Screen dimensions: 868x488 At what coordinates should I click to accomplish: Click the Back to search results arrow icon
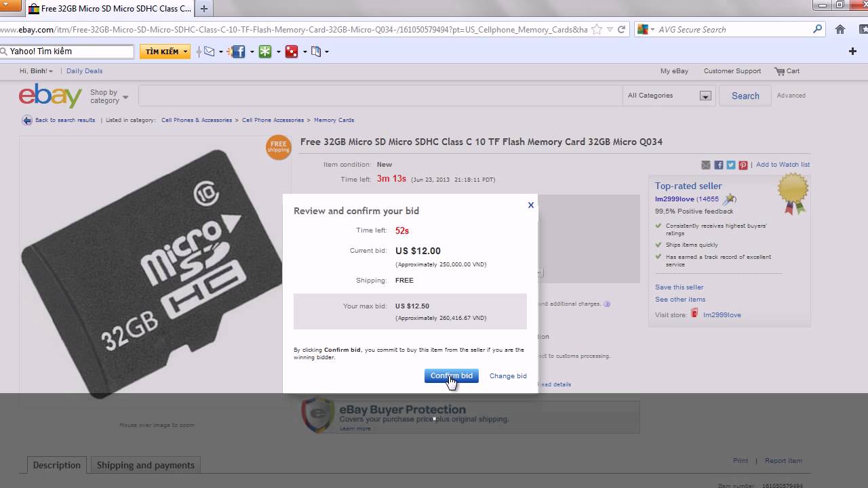(27, 120)
